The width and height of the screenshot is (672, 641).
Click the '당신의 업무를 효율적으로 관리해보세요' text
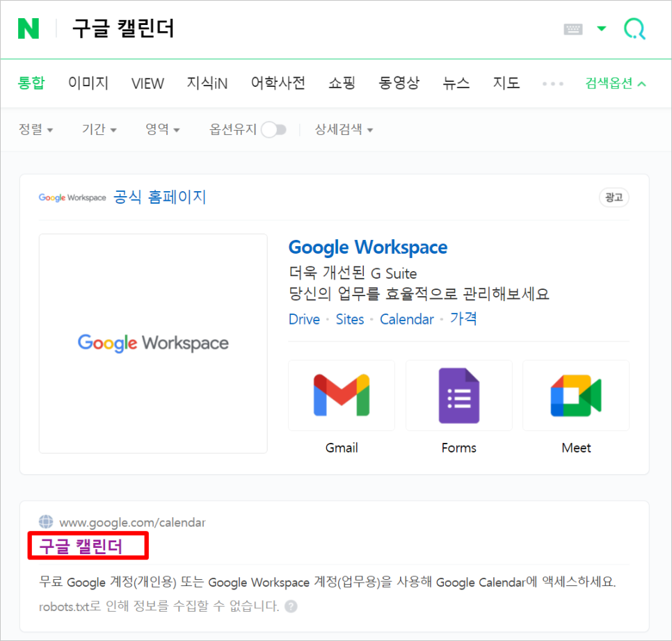(x=419, y=294)
